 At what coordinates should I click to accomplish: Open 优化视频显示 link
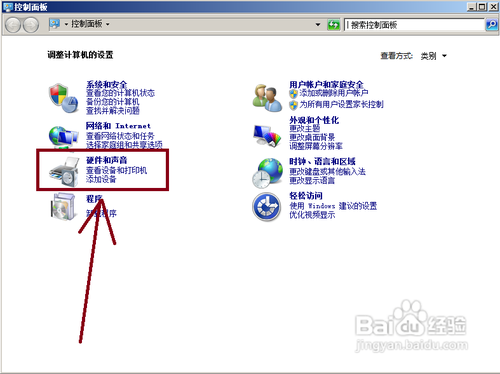click(x=312, y=215)
